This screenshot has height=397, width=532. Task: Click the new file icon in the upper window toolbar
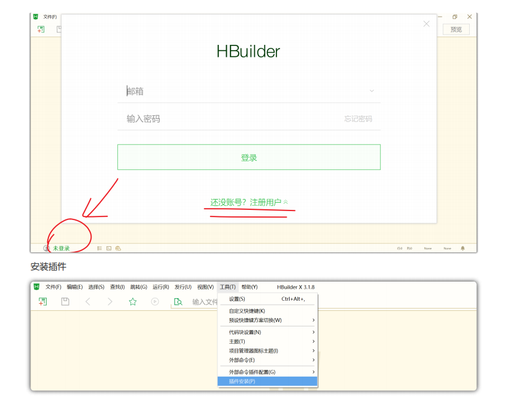[41, 29]
